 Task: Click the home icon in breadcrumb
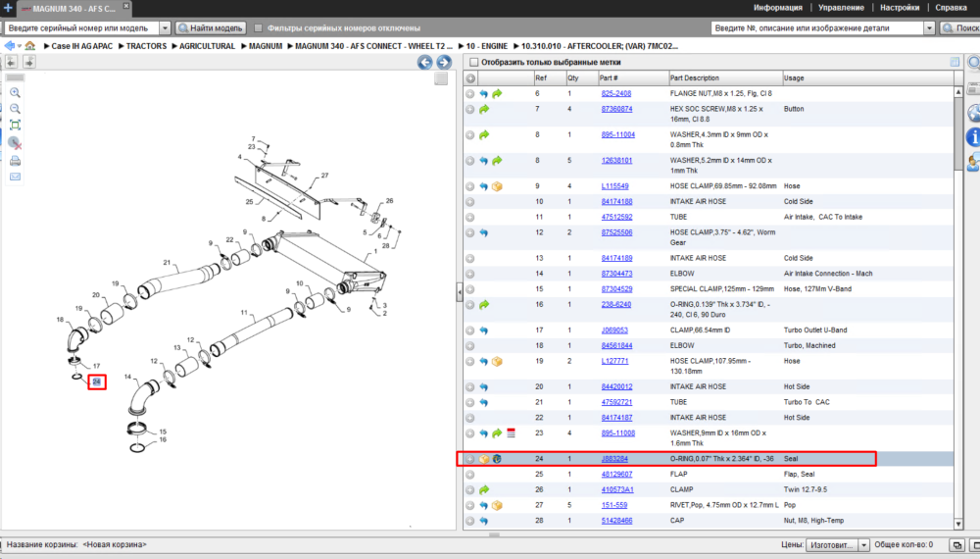tap(30, 46)
